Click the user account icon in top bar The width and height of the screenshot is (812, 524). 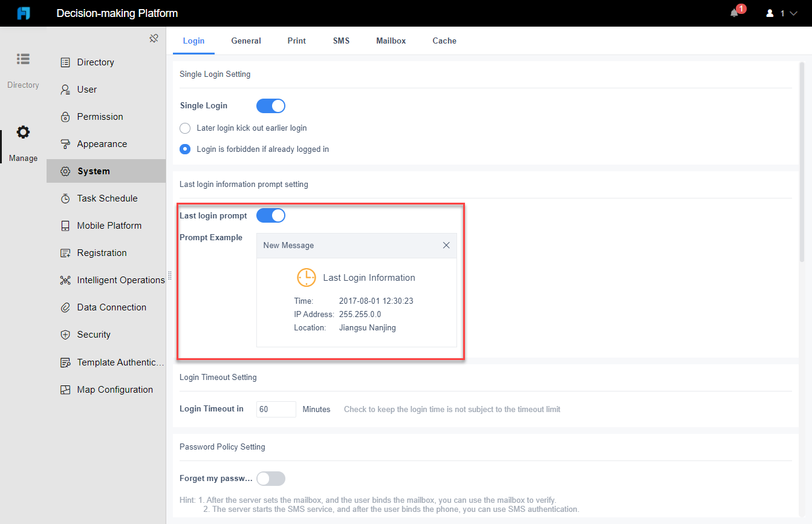point(769,13)
